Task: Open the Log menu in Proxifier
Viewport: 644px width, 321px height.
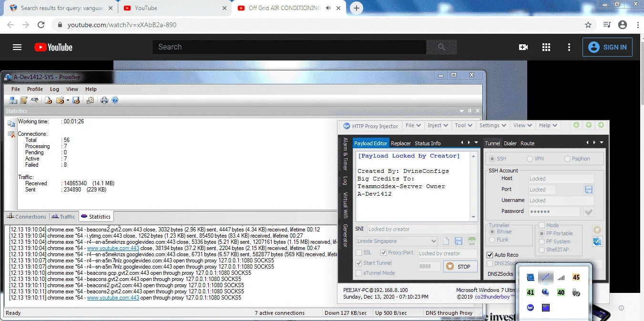Action: (55, 89)
